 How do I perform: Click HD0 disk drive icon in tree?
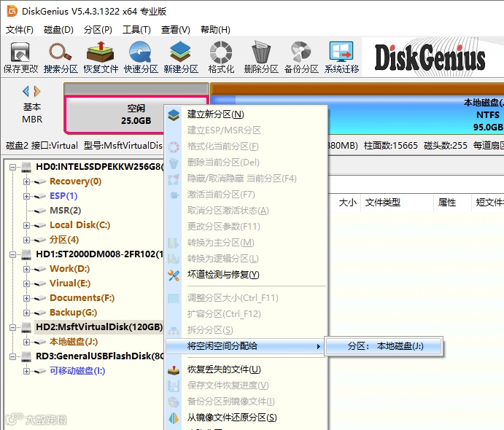click(26, 167)
